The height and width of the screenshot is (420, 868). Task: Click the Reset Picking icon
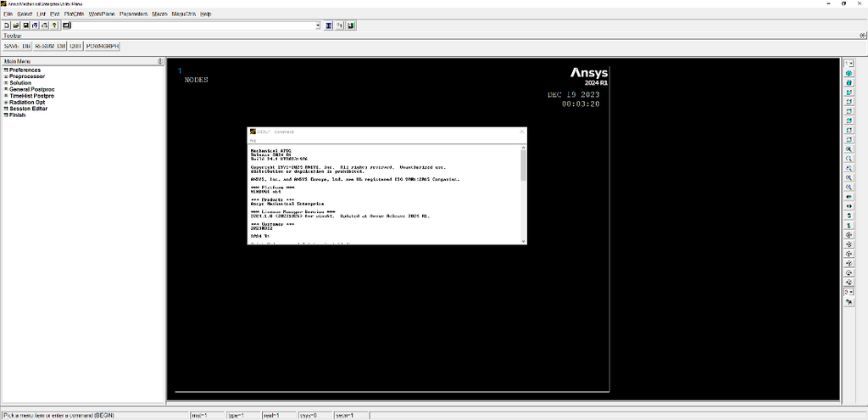[340, 25]
